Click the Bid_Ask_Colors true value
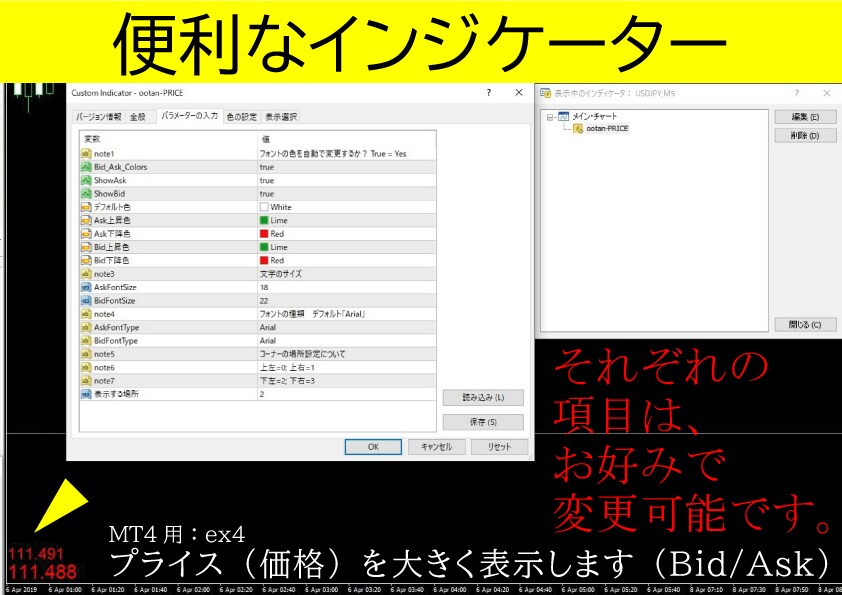The width and height of the screenshot is (842, 595). pyautogui.click(x=267, y=167)
